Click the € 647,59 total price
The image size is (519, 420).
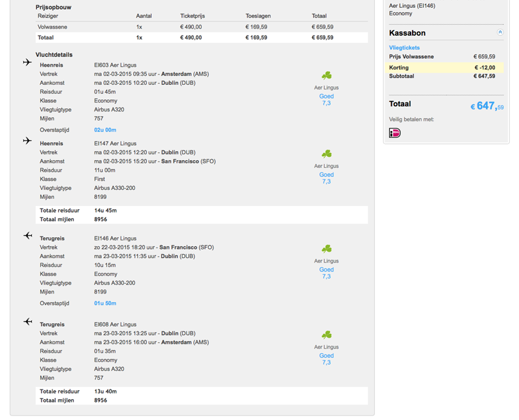(486, 106)
